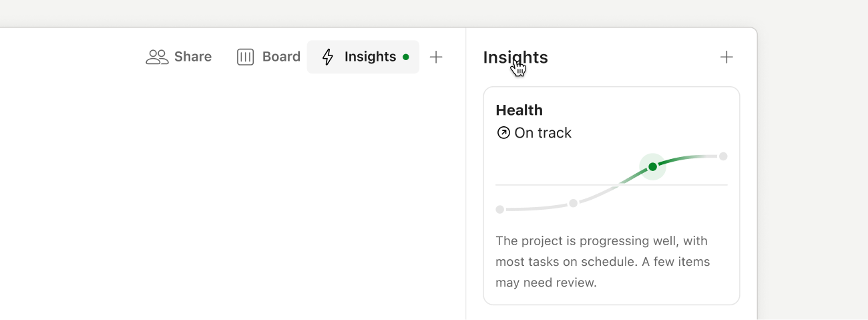
Task: Click the gray segment of the Health trend line
Action: tap(534, 208)
